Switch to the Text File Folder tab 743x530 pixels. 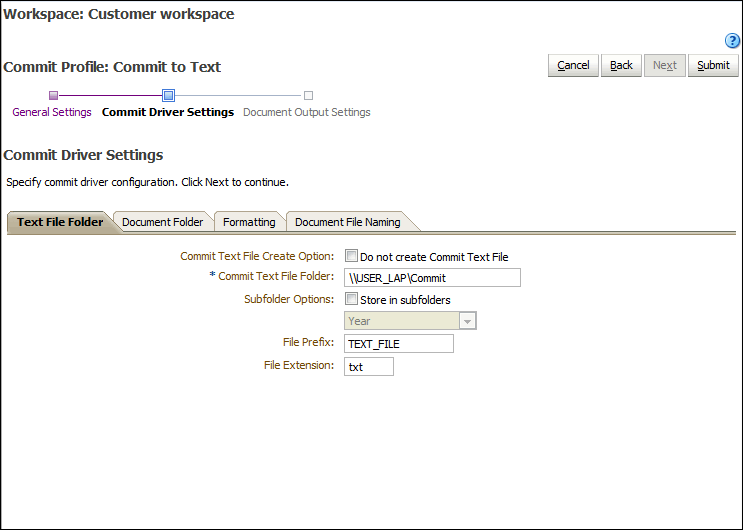click(60, 222)
